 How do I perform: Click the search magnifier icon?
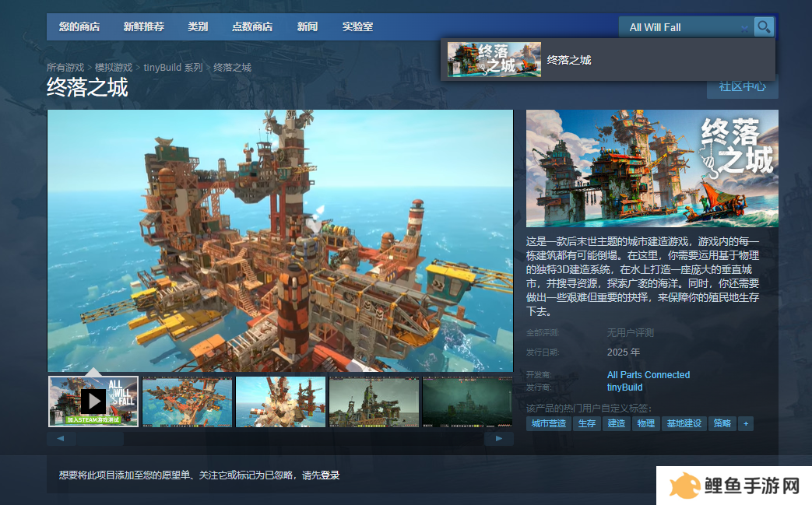(x=764, y=27)
